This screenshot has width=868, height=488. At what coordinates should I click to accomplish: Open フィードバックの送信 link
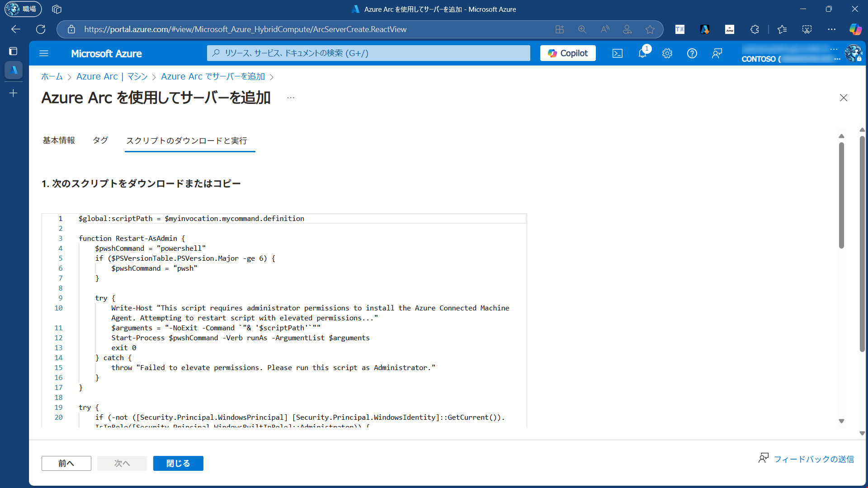[x=813, y=459]
